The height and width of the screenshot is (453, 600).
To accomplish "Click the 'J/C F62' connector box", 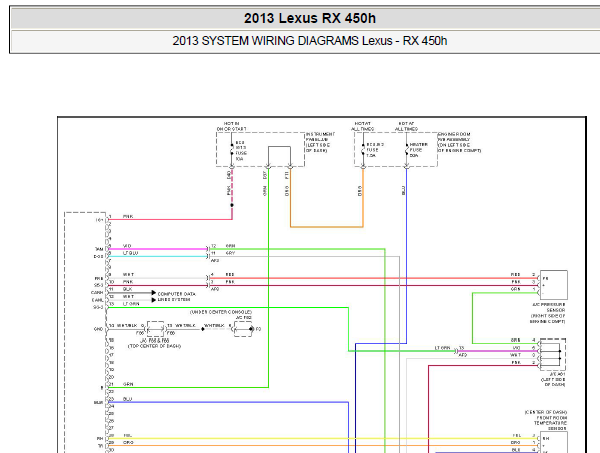I will 243,329.
